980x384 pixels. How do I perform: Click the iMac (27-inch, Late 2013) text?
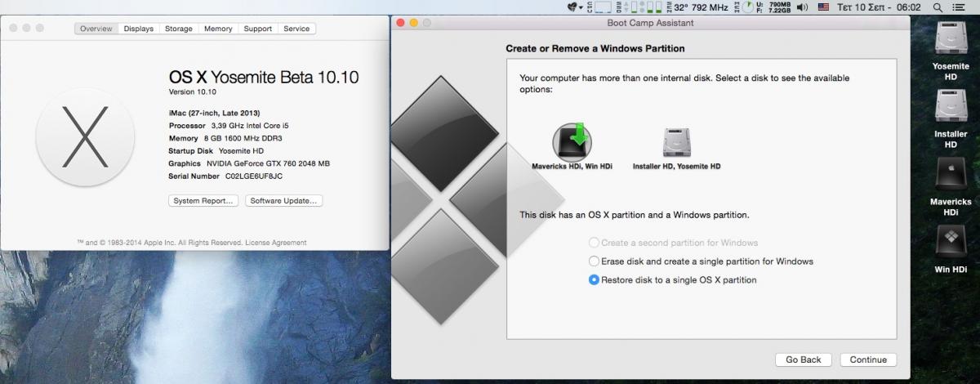tap(214, 113)
